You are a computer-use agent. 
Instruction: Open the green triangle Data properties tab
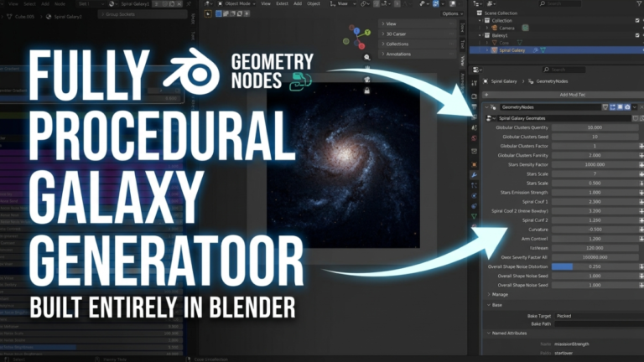pos(474,216)
